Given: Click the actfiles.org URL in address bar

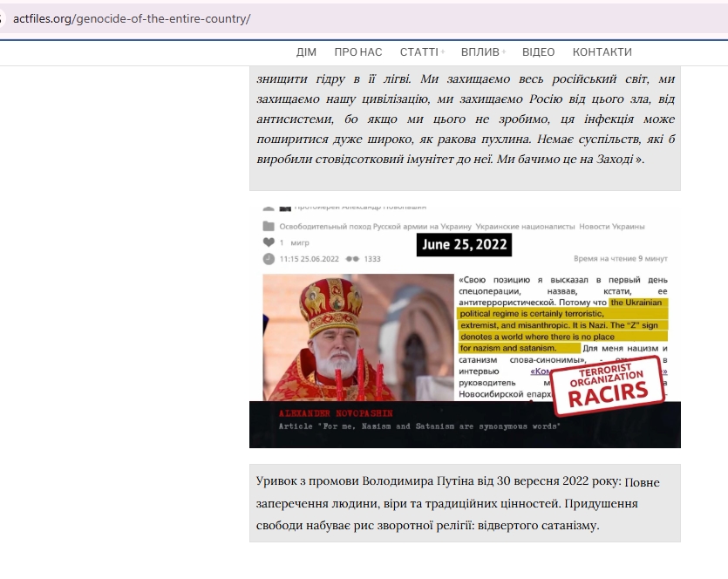Looking at the screenshot, I should tap(131, 18).
